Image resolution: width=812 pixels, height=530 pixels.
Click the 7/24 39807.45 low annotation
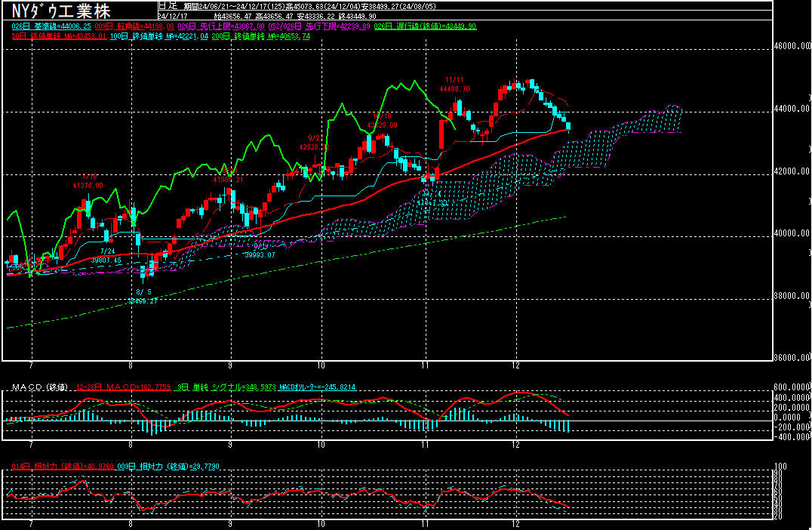coord(106,256)
